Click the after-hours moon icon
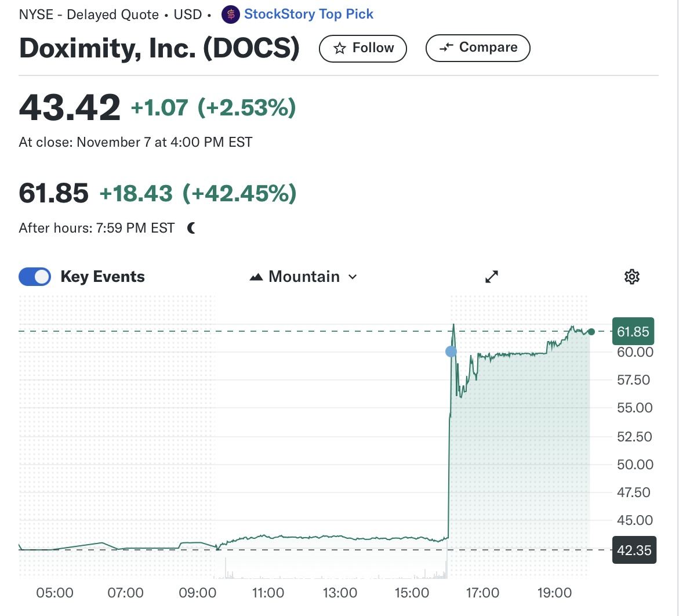Image resolution: width=679 pixels, height=616 pixels. point(192,229)
